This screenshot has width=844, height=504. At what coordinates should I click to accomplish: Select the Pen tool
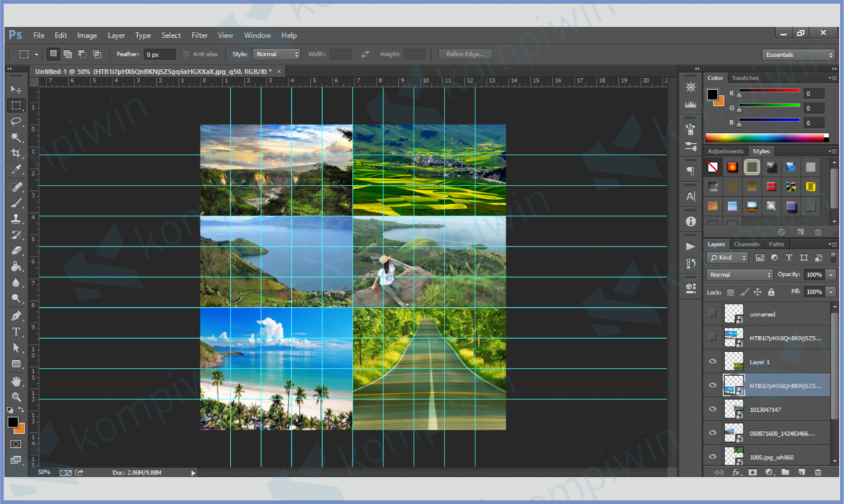coord(16,316)
